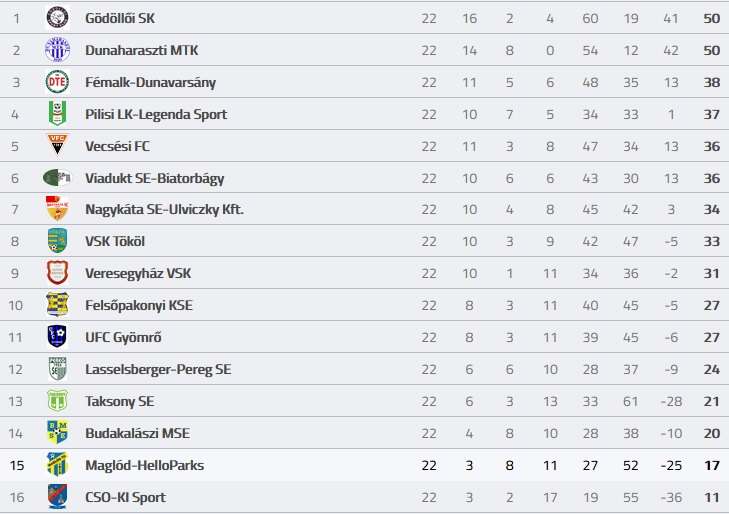Select the Taksony SE green striped crest
Screen dimensions: 729x514
tap(57, 401)
